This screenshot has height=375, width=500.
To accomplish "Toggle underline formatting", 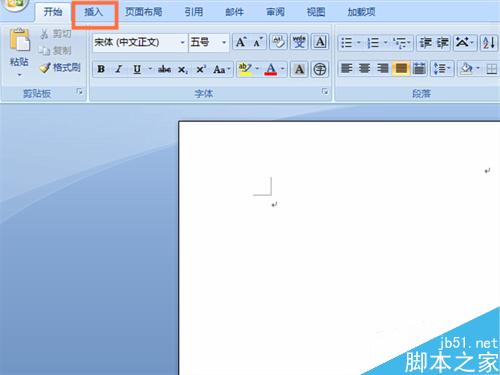I will pos(137,69).
